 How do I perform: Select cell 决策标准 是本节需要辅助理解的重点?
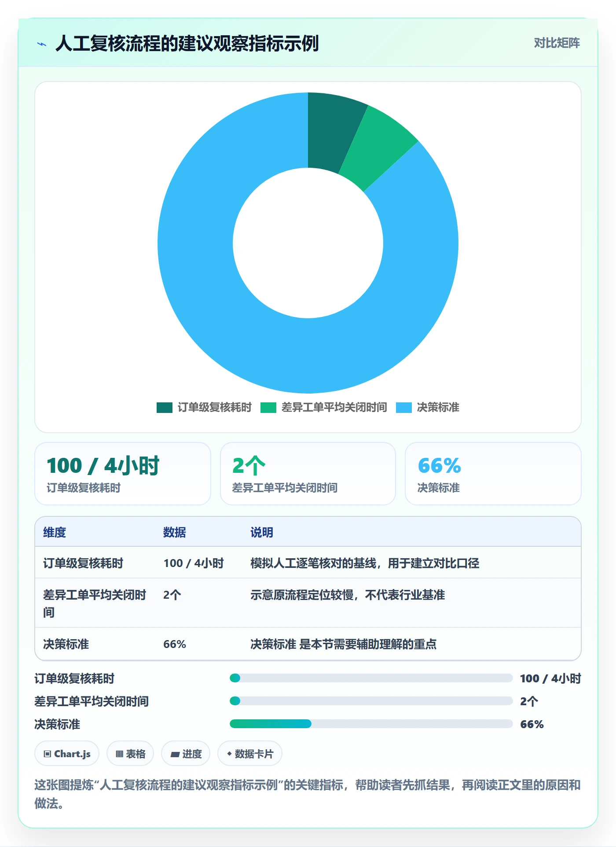[x=343, y=644]
